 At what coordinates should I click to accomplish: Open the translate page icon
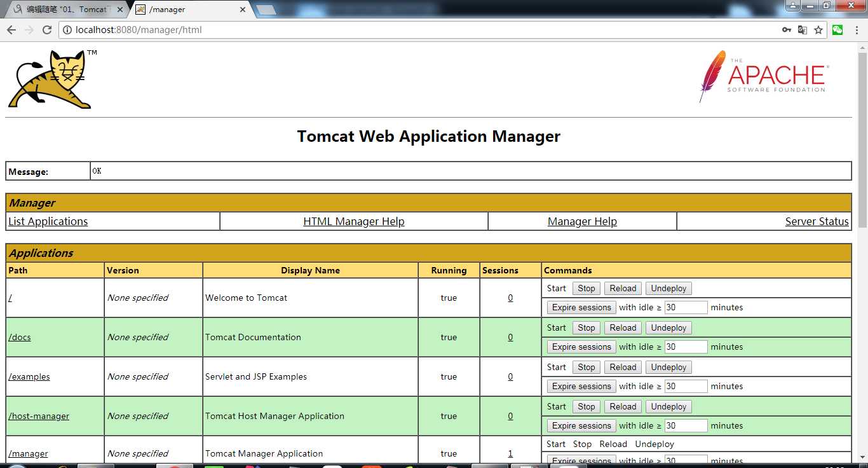(x=803, y=30)
